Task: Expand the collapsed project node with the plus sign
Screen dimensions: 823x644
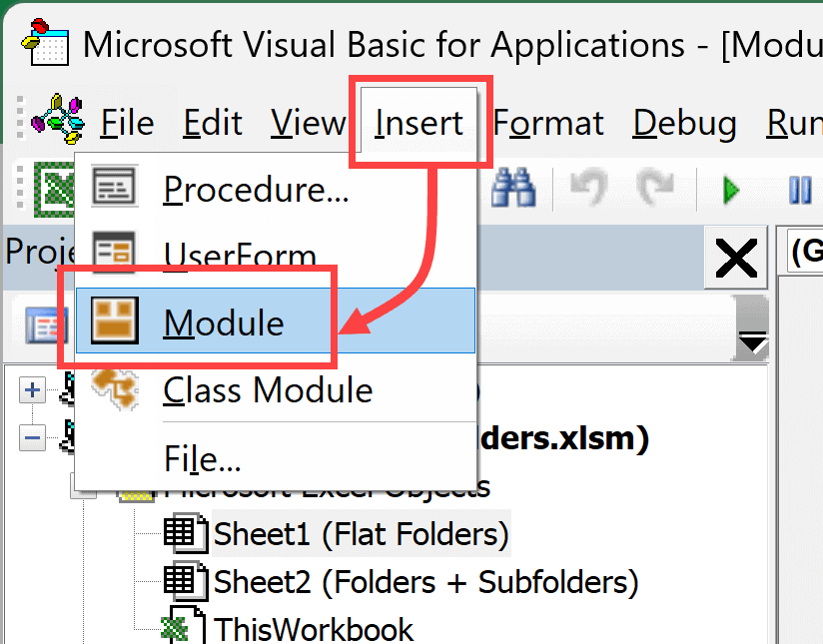Action: point(30,389)
